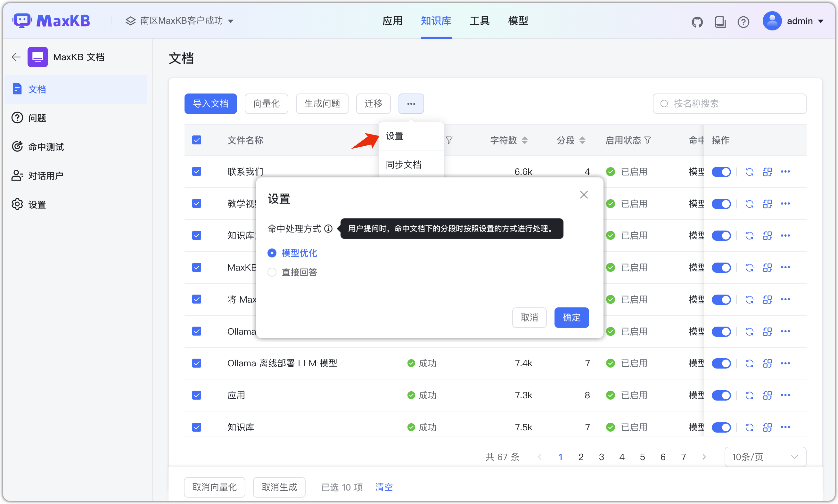Screen dimensions: 838x504
Task: Open 问题 in the sidebar
Action: pos(76,118)
